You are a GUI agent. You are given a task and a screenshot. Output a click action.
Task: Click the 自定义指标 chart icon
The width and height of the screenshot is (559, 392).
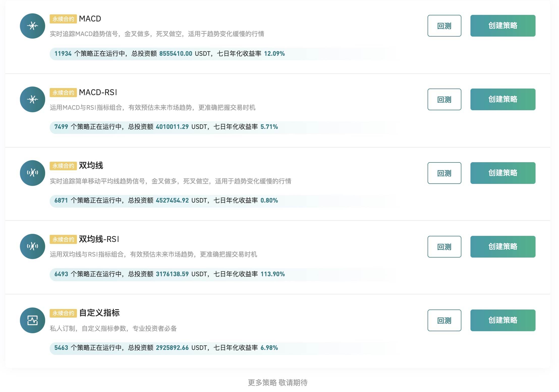pyautogui.click(x=33, y=320)
